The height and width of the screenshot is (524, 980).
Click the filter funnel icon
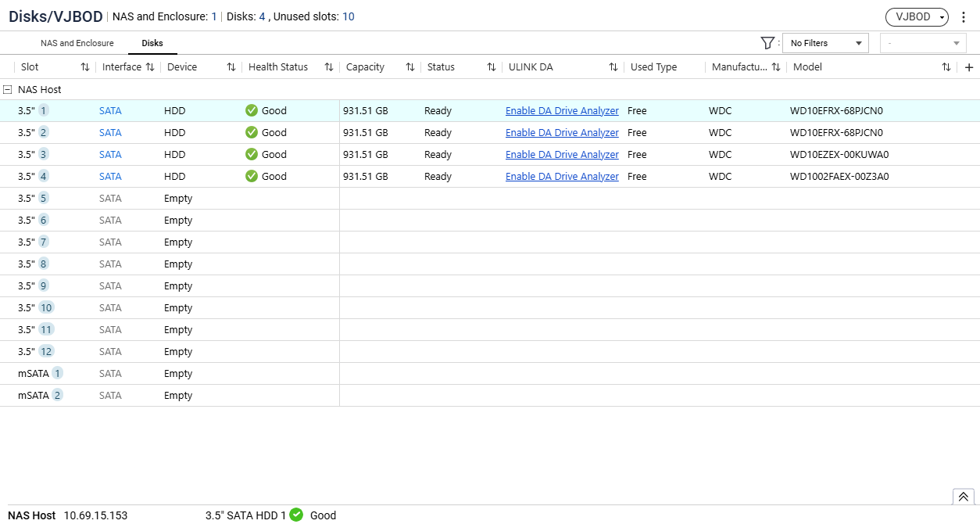click(x=767, y=43)
